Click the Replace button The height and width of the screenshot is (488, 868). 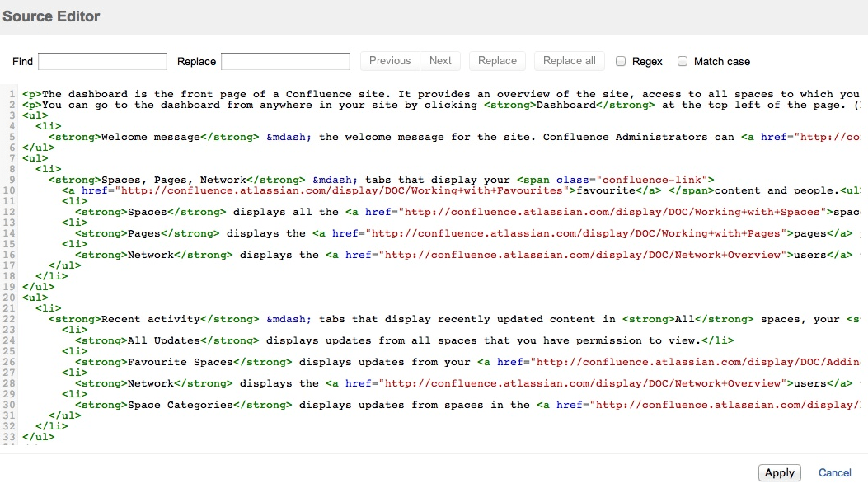497,60
